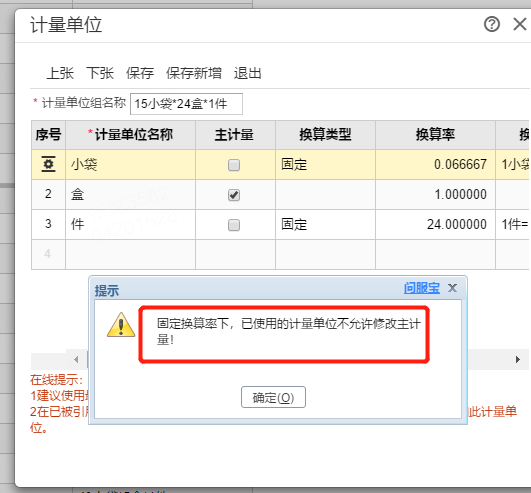
Task: Click the left scroll arrow
Action: 76,359
